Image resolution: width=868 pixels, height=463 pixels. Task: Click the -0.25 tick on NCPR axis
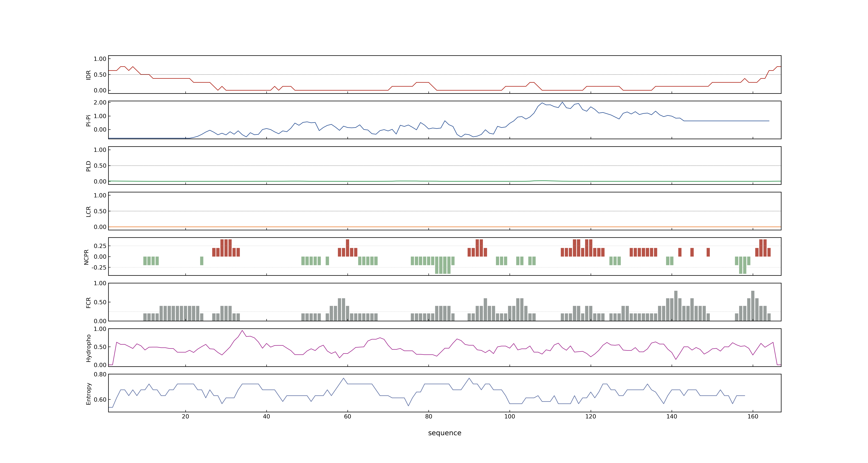pyautogui.click(x=99, y=268)
